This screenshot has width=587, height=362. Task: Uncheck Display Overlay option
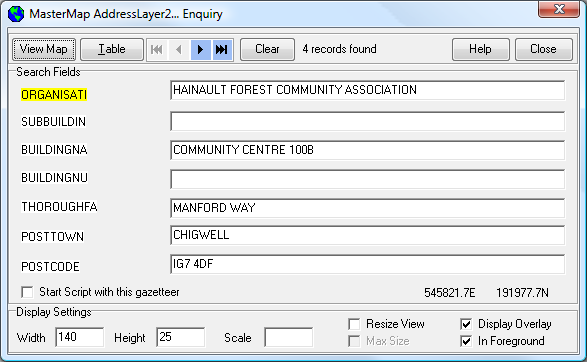tap(466, 324)
